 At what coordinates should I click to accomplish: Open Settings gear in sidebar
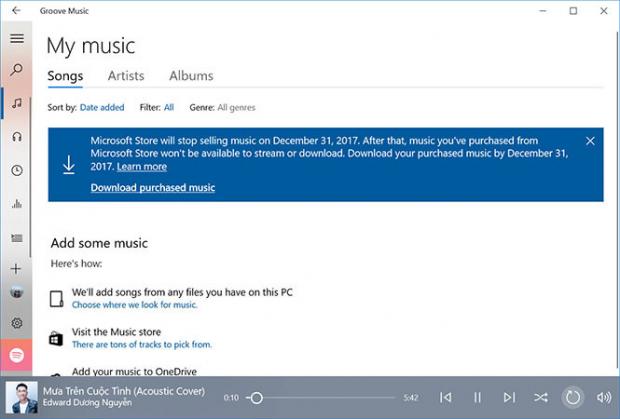point(16,323)
